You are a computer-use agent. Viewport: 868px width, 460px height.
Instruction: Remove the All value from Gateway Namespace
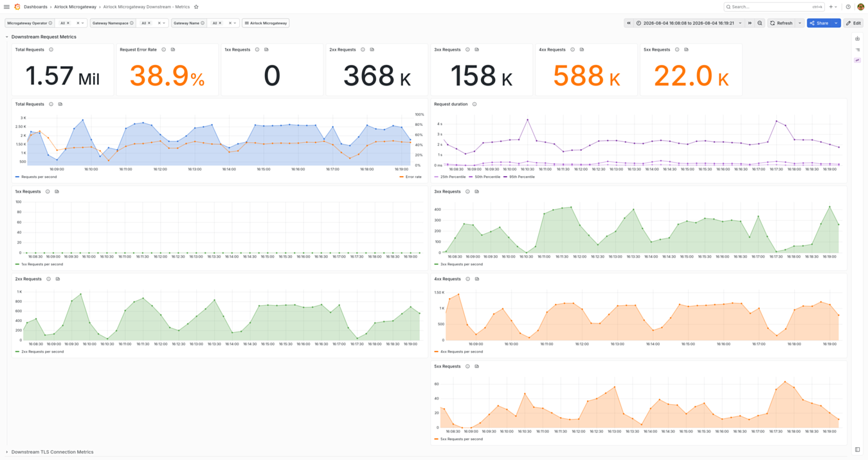[149, 23]
